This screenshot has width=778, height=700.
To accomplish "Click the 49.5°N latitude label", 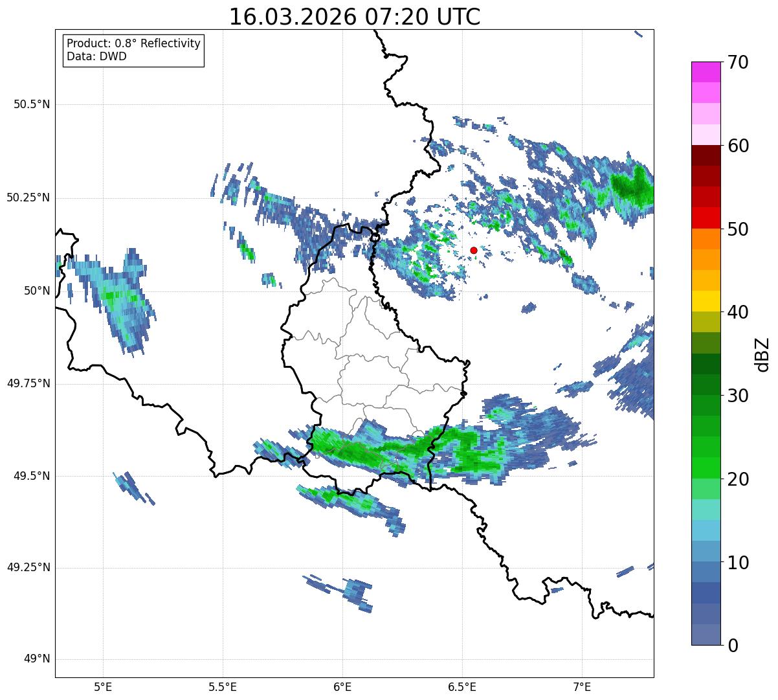I will click(x=32, y=476).
